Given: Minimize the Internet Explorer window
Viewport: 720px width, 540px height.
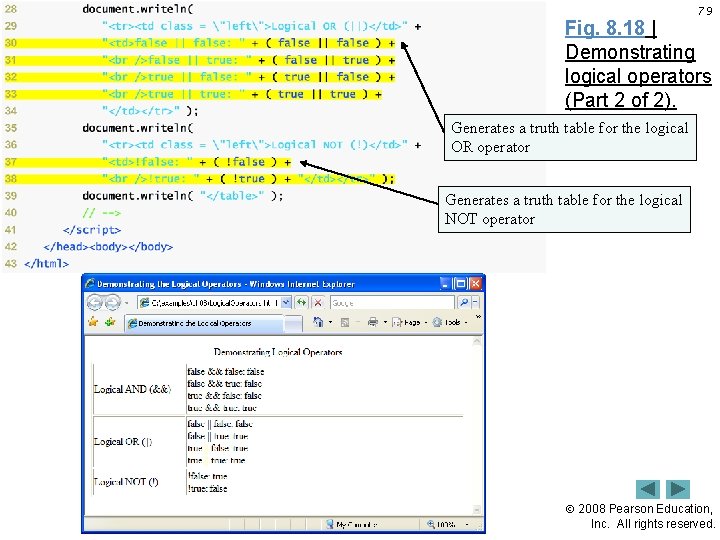Looking at the screenshot, I should click(445, 284).
